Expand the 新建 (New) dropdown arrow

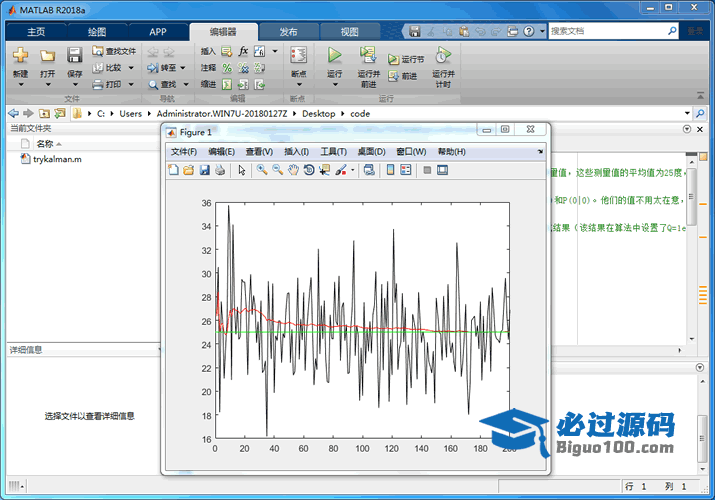click(20, 85)
